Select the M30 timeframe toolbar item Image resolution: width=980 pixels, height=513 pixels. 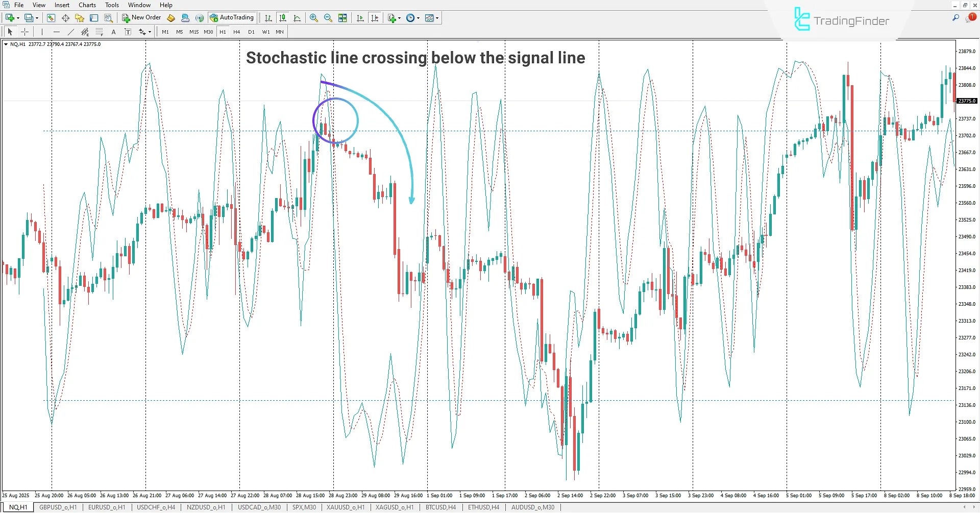coord(208,31)
